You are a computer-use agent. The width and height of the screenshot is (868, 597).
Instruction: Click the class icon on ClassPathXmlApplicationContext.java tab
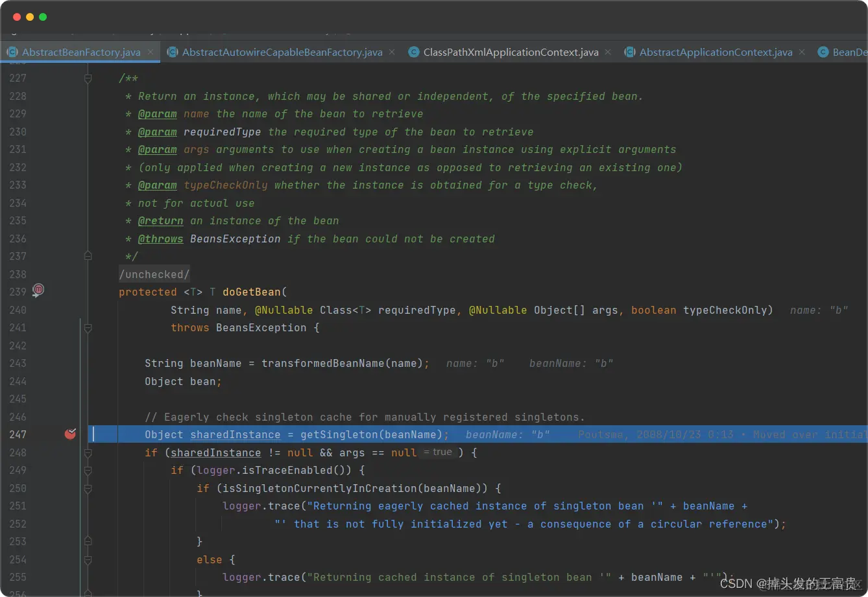(413, 53)
